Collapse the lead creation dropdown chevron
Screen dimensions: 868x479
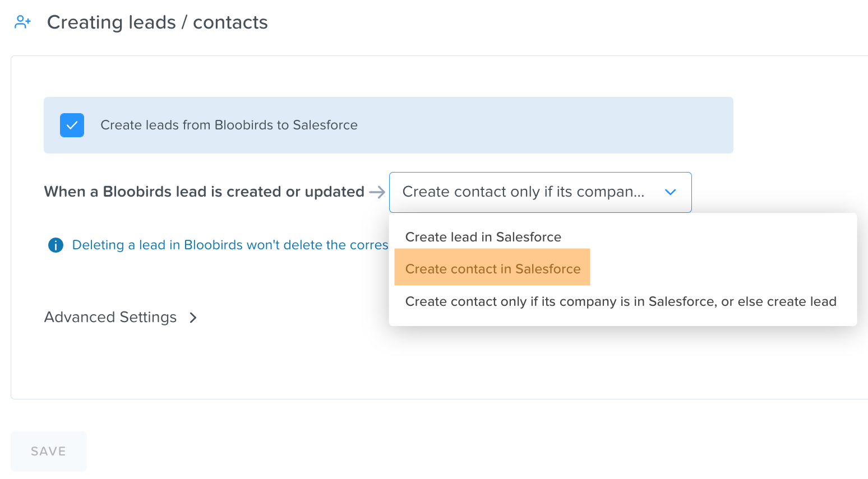point(670,192)
